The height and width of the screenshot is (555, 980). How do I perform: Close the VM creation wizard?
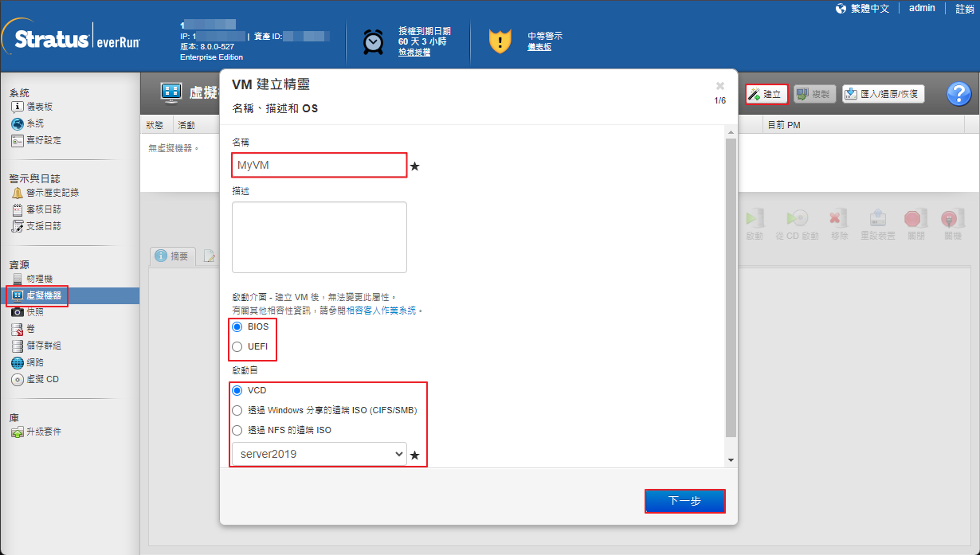tap(720, 85)
